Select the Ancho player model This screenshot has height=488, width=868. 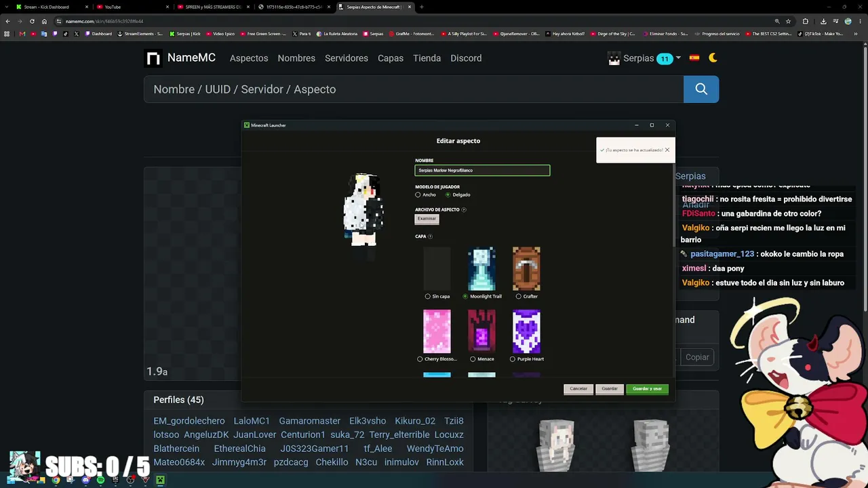[x=418, y=195]
